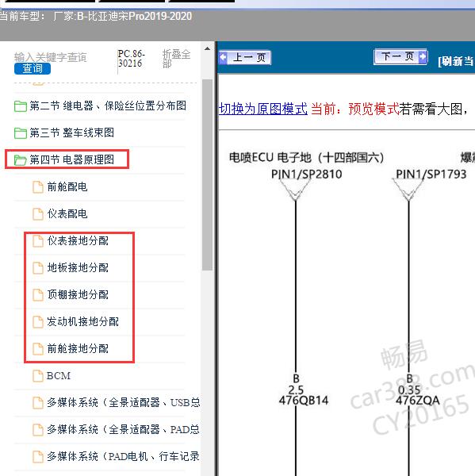Open the 发动机接地分配 document
Viewport: 475px width, 476px height.
point(82,322)
